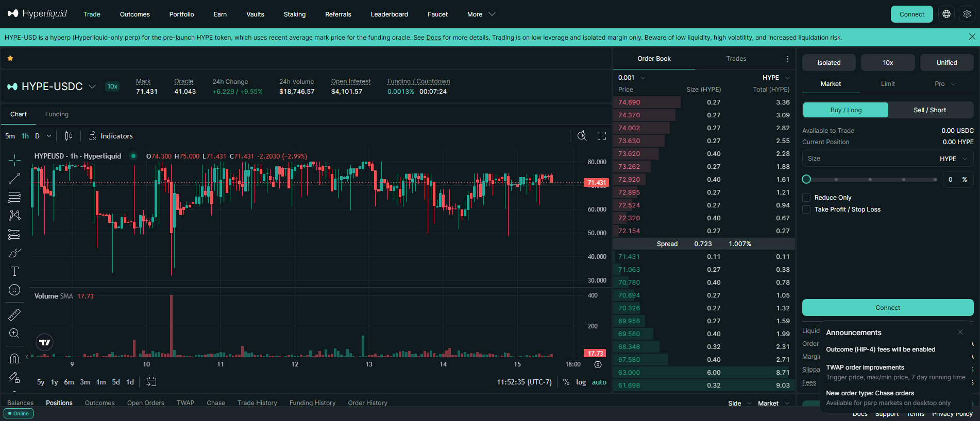Expand the HYPE-USDC pair selector
The width and height of the screenshot is (980, 421).
92,86
